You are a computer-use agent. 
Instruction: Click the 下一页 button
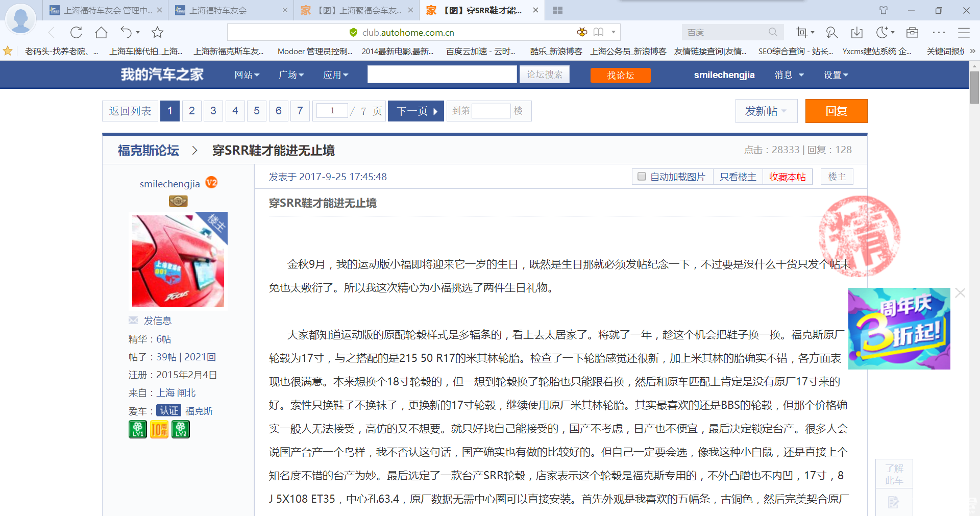coord(416,111)
